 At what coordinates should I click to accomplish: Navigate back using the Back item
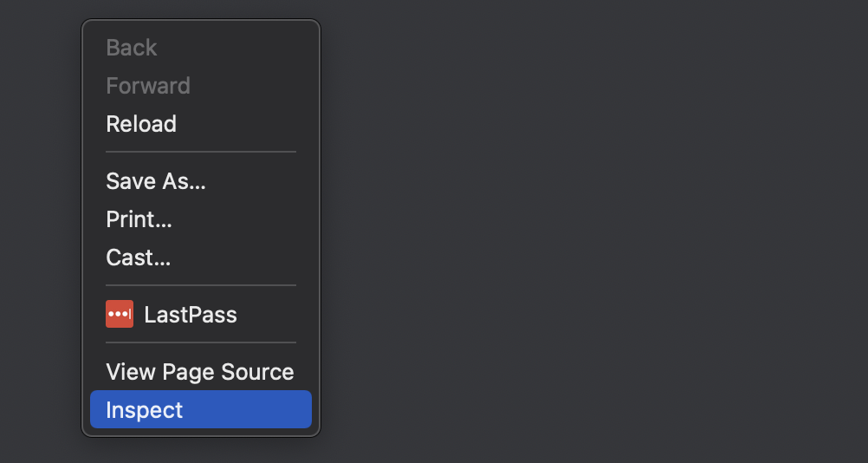pos(132,48)
